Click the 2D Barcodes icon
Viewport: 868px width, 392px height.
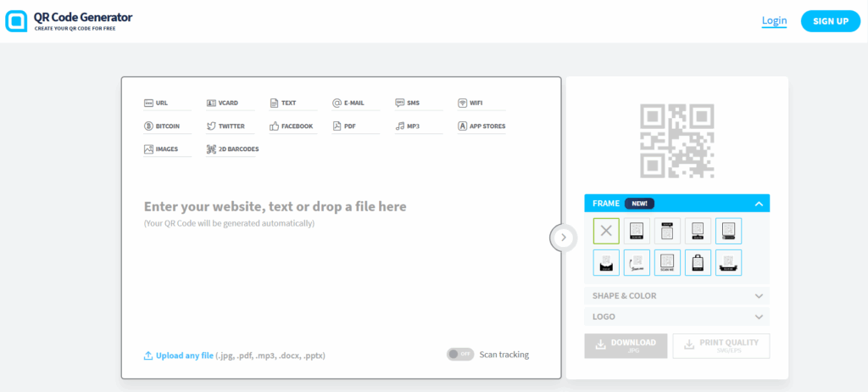[x=211, y=149]
